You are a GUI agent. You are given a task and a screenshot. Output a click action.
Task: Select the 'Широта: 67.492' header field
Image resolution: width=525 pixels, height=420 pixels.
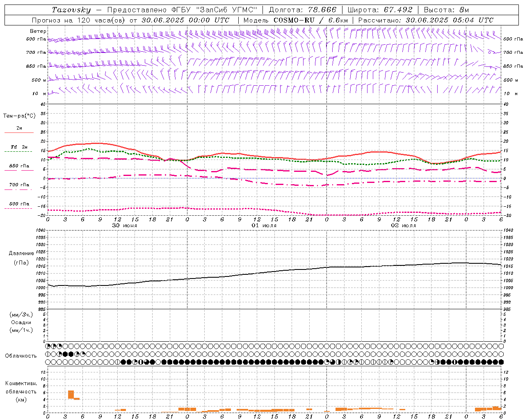pyautogui.click(x=380, y=10)
